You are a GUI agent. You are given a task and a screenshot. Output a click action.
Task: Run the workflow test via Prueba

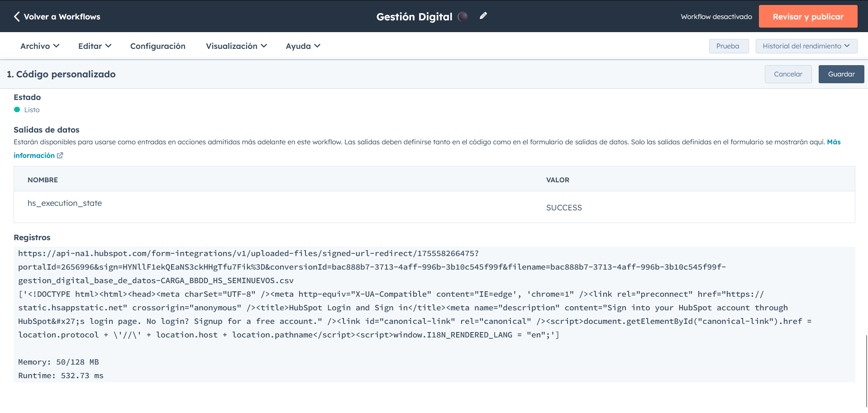tap(728, 46)
